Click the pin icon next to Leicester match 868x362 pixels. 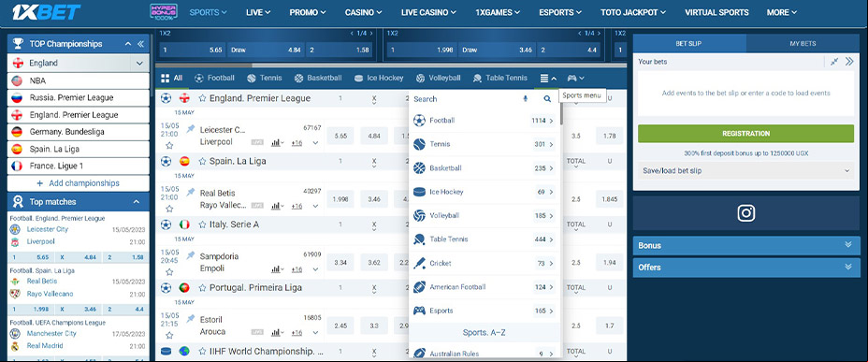point(191,128)
